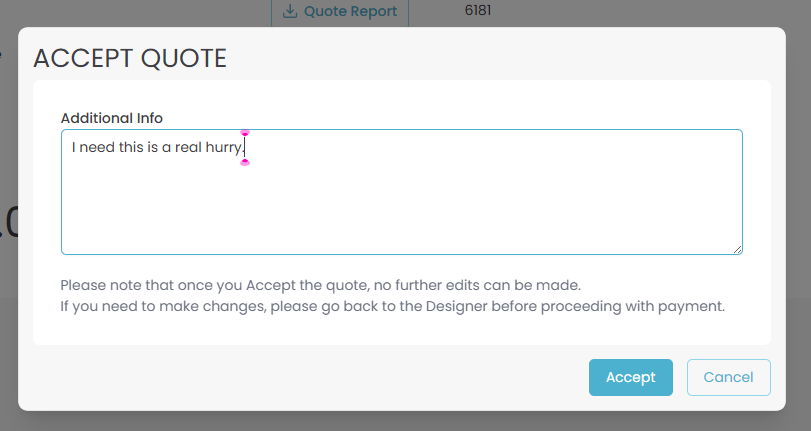Click the word "this" in the typed text
The height and width of the screenshot is (431, 811).
pyautogui.click(x=131, y=148)
